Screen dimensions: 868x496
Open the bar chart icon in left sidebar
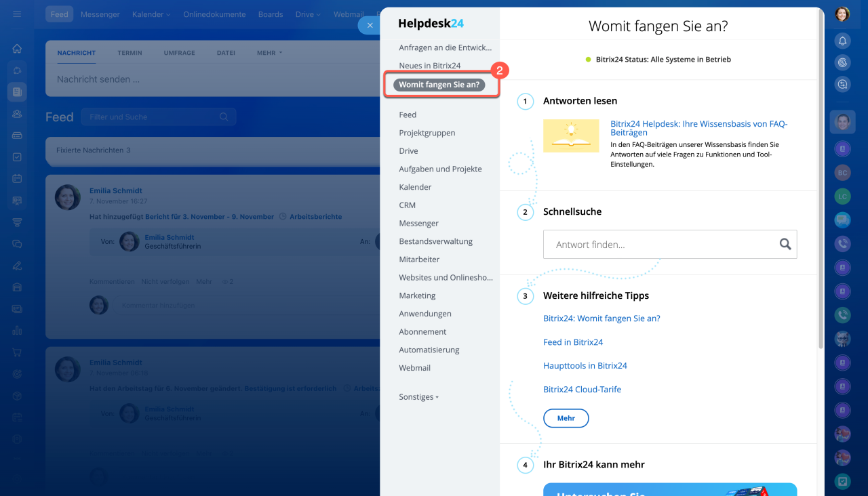coord(17,331)
